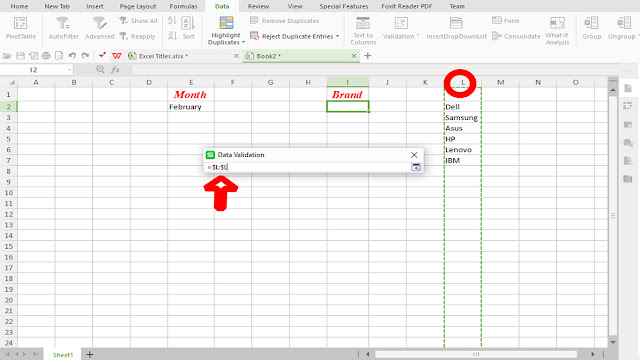This screenshot has height=360, width=640.
Task: Switch to the Formulas ribbon tab
Action: tap(183, 6)
